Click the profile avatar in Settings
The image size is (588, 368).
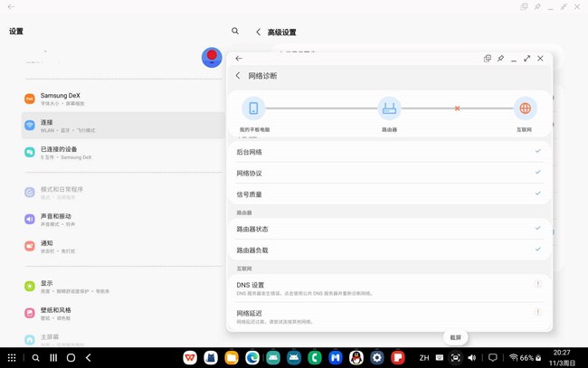[x=212, y=57]
